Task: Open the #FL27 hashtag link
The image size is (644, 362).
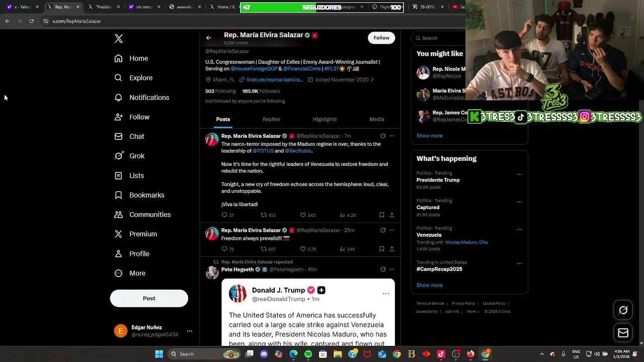Action: [x=331, y=68]
